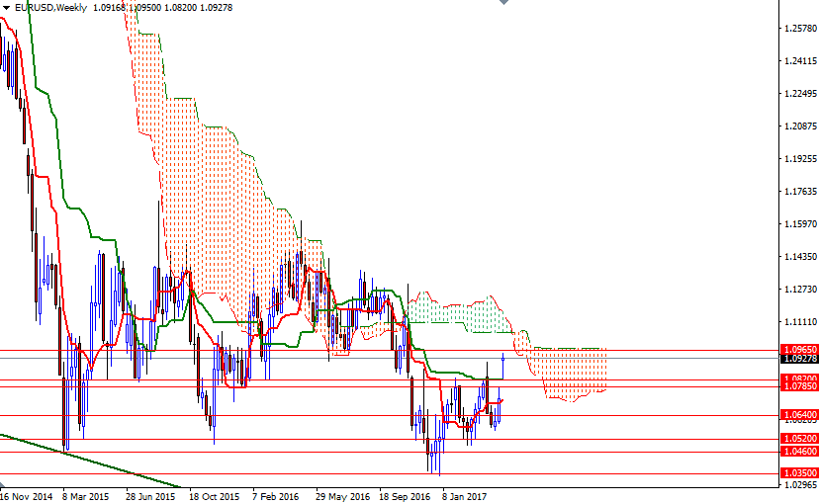The width and height of the screenshot is (819, 504).
Task: Select the 1.04600 red price level label
Action: pos(799,451)
